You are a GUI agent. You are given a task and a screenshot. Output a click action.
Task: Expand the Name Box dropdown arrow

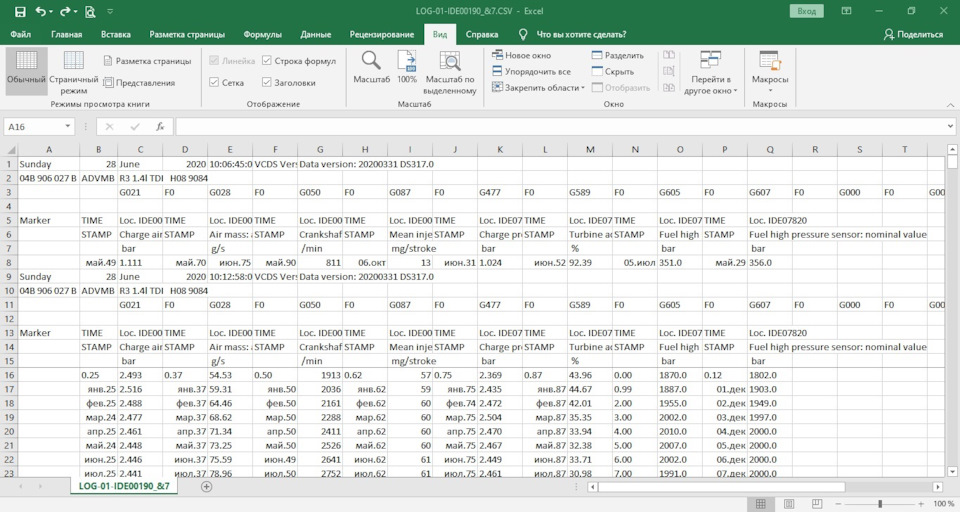coord(68,127)
